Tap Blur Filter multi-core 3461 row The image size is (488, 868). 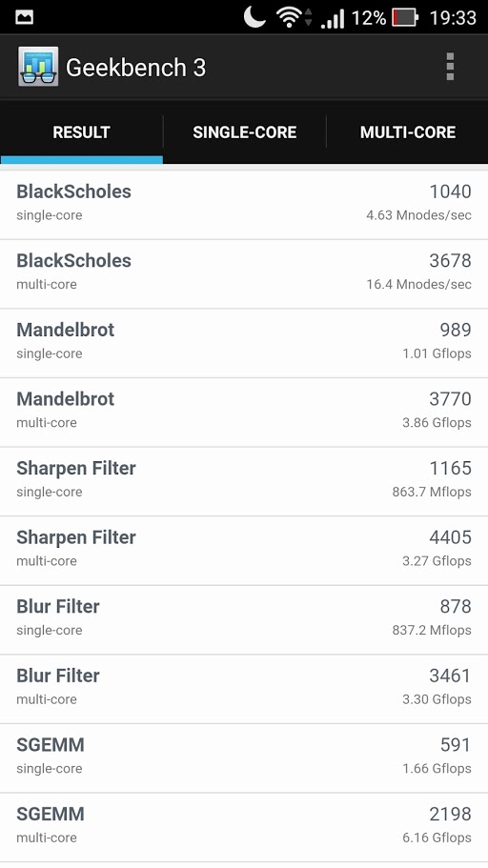point(244,689)
